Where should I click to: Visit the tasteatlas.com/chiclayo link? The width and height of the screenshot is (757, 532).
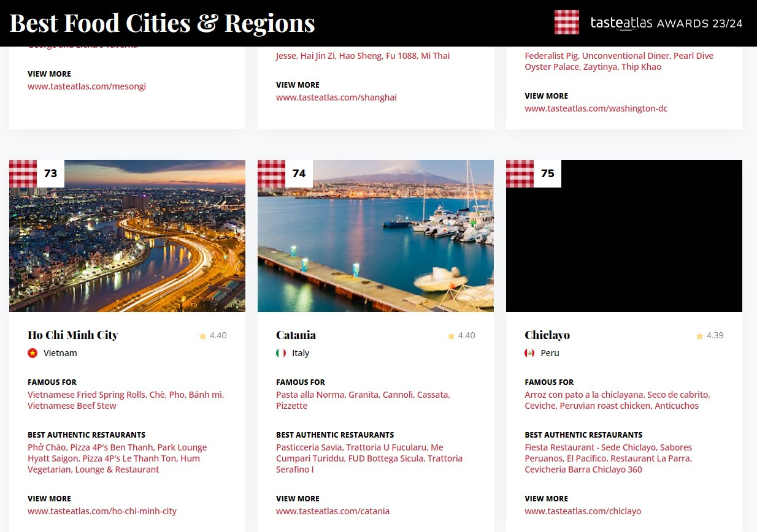pyautogui.click(x=582, y=511)
